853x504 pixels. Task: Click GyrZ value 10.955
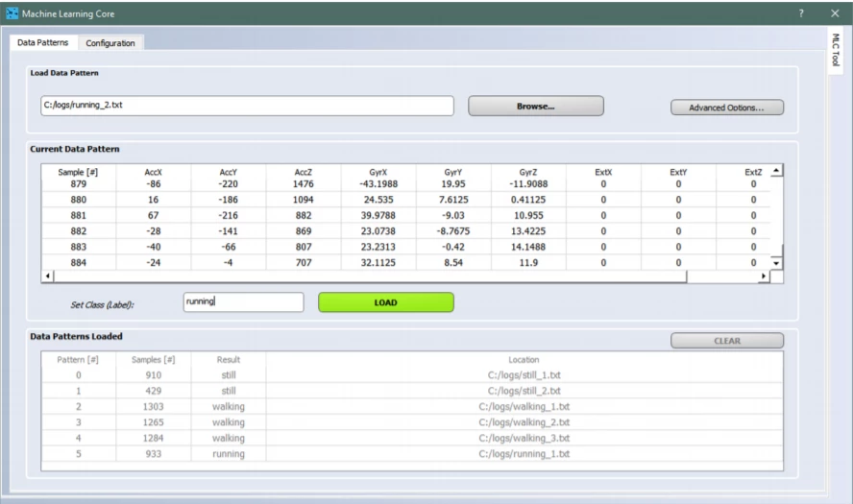click(528, 215)
